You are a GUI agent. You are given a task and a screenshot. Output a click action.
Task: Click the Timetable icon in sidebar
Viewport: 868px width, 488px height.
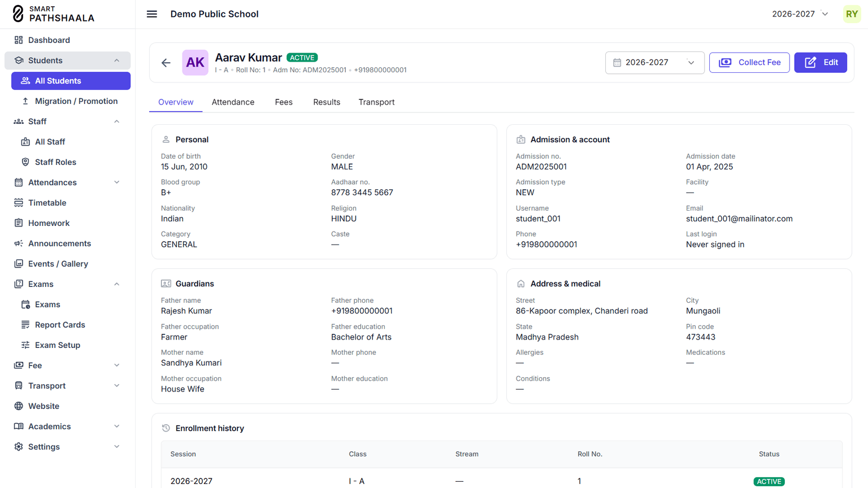coord(19,203)
